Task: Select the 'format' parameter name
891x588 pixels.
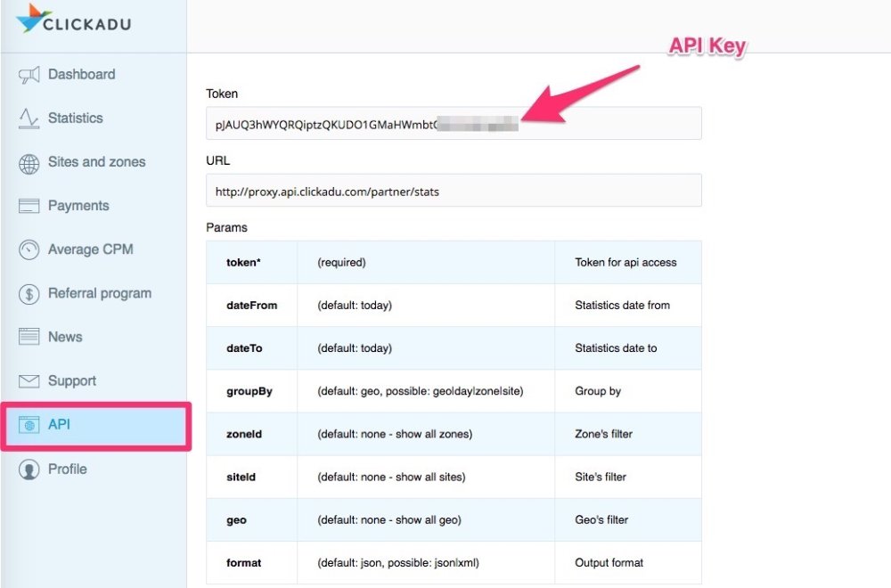Action: (x=244, y=563)
